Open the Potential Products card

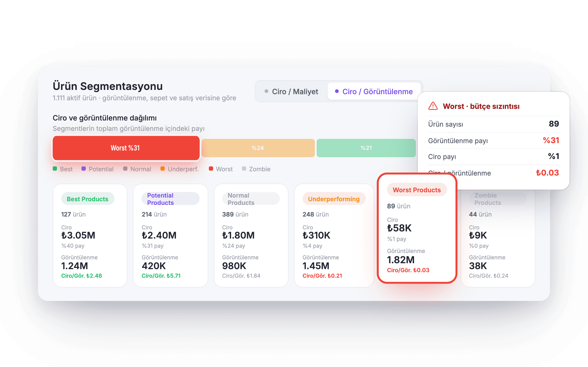point(170,235)
